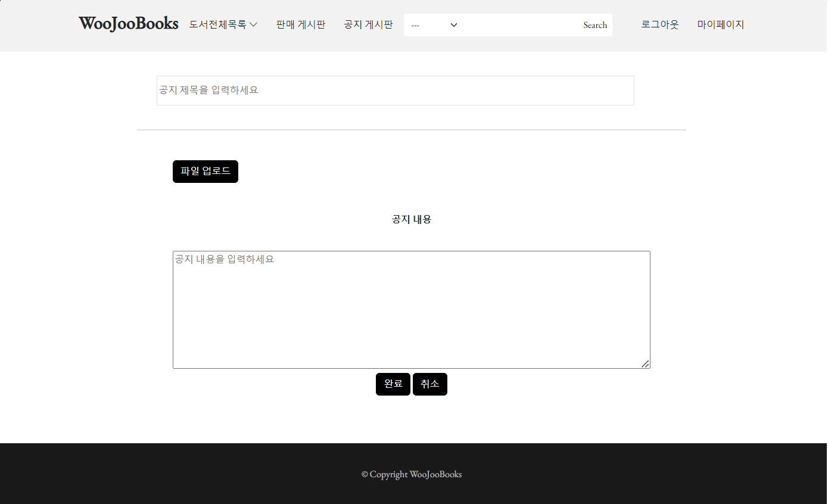Expand the 도서전체목록 menu
Image resolution: width=828 pixels, height=504 pixels.
point(223,24)
